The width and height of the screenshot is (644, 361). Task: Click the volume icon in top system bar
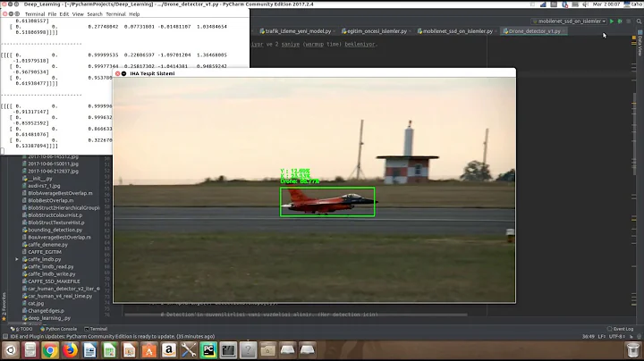tap(585, 4)
